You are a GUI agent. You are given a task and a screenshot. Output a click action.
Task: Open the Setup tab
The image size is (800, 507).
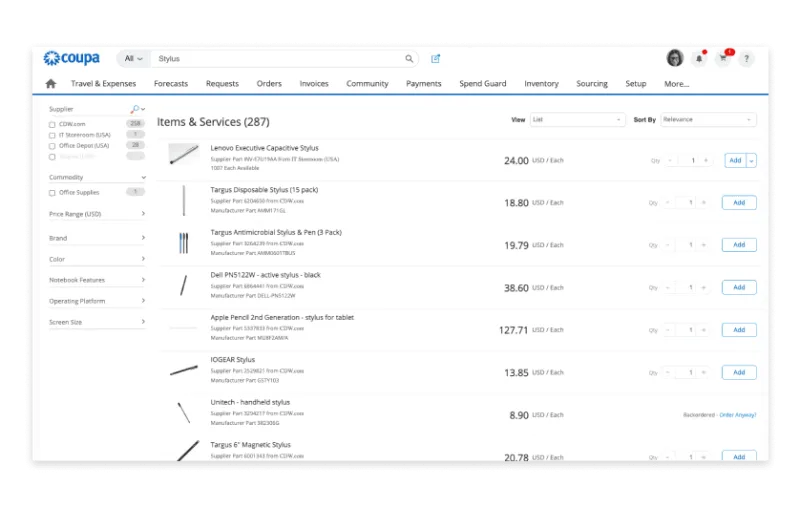click(636, 84)
